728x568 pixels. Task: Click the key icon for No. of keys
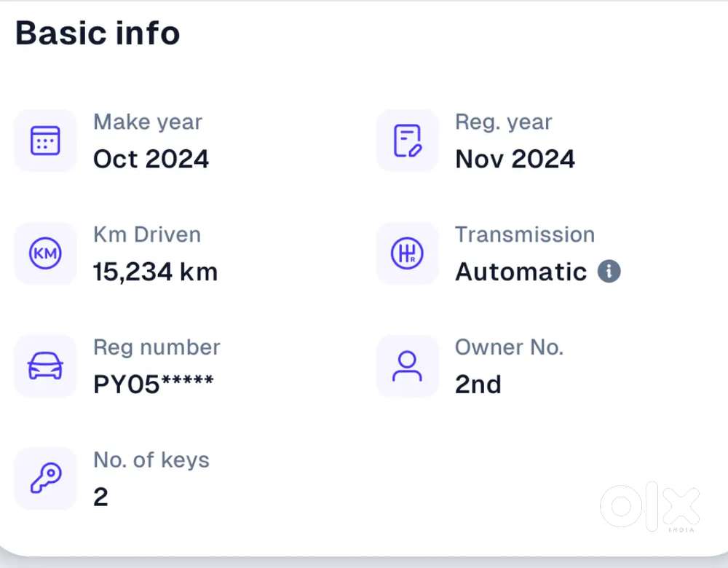point(45,478)
